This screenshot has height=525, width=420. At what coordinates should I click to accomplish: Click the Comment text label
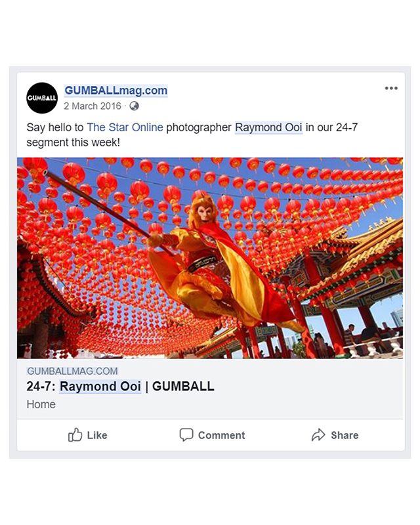pyautogui.click(x=221, y=435)
